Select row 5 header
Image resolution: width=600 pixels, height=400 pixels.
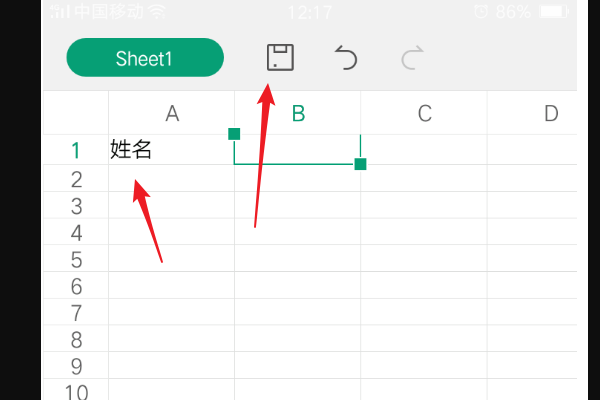coord(75,259)
